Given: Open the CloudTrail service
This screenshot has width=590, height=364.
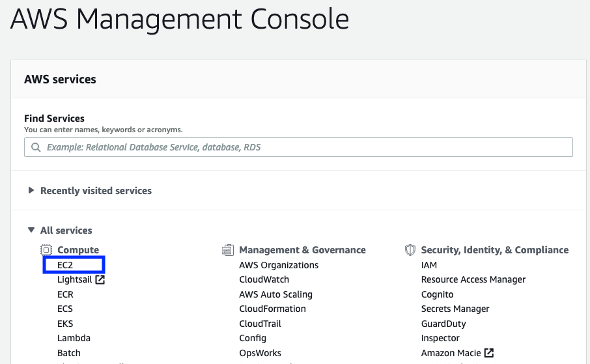Looking at the screenshot, I should tap(260, 324).
